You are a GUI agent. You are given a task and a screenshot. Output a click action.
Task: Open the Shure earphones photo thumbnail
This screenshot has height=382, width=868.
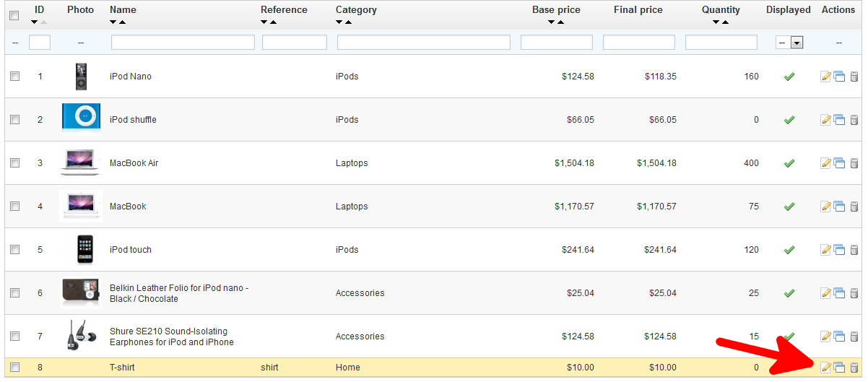(x=79, y=336)
